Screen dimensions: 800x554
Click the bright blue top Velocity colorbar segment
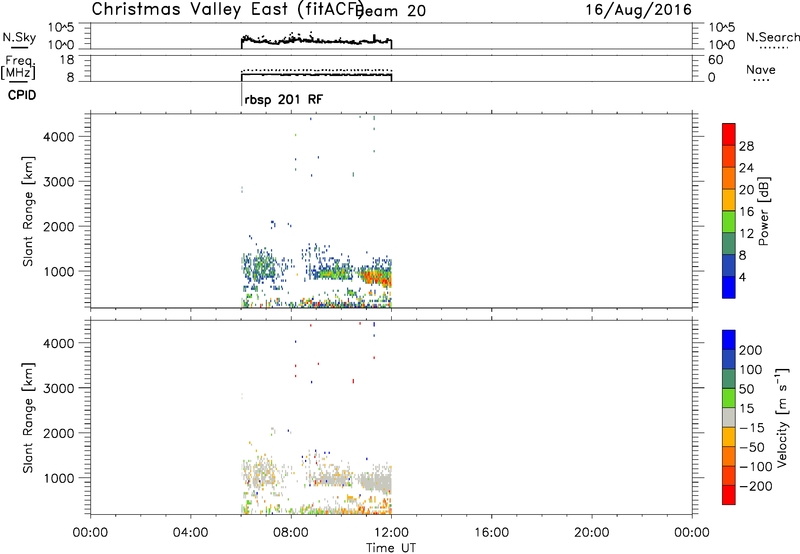[x=729, y=340]
